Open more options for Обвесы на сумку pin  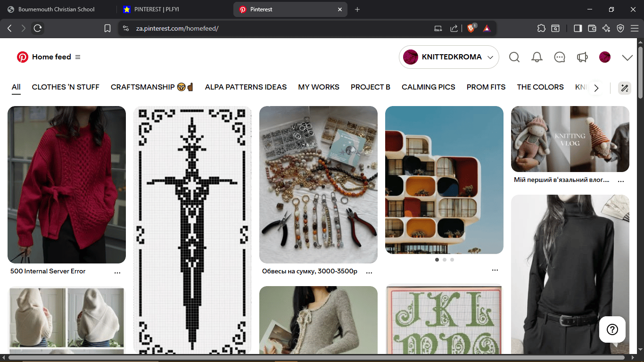click(369, 272)
